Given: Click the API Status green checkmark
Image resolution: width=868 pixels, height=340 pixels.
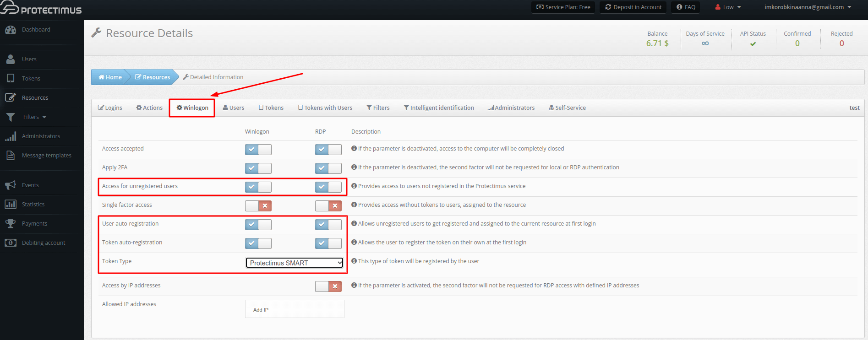Looking at the screenshot, I should [x=753, y=44].
